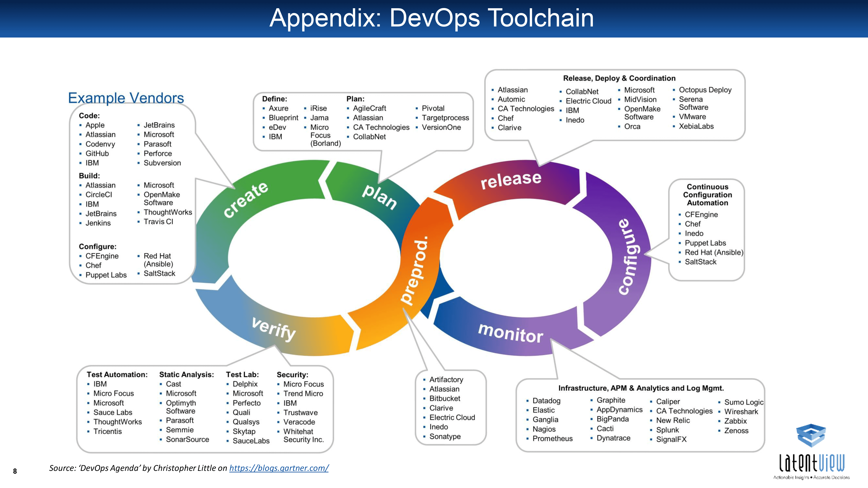
Task: Click 'Blueprint' in the Define list
Action: [284, 118]
